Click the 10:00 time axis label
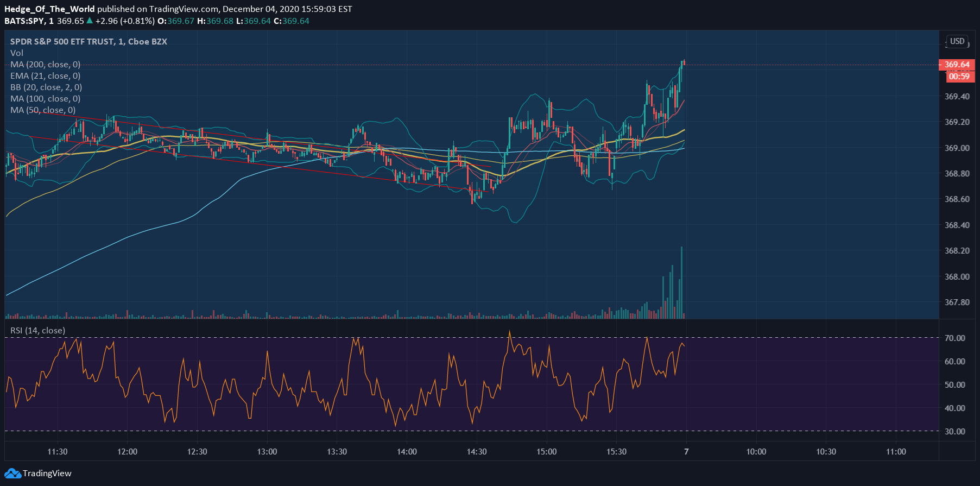Viewport: 980px width, 486px height. coord(756,452)
